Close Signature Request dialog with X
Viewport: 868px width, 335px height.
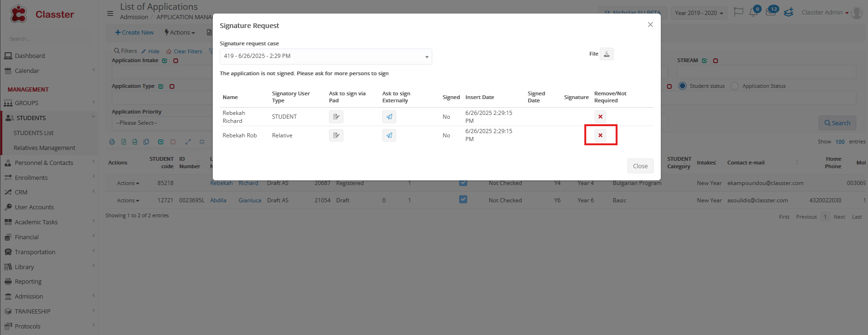coord(650,25)
